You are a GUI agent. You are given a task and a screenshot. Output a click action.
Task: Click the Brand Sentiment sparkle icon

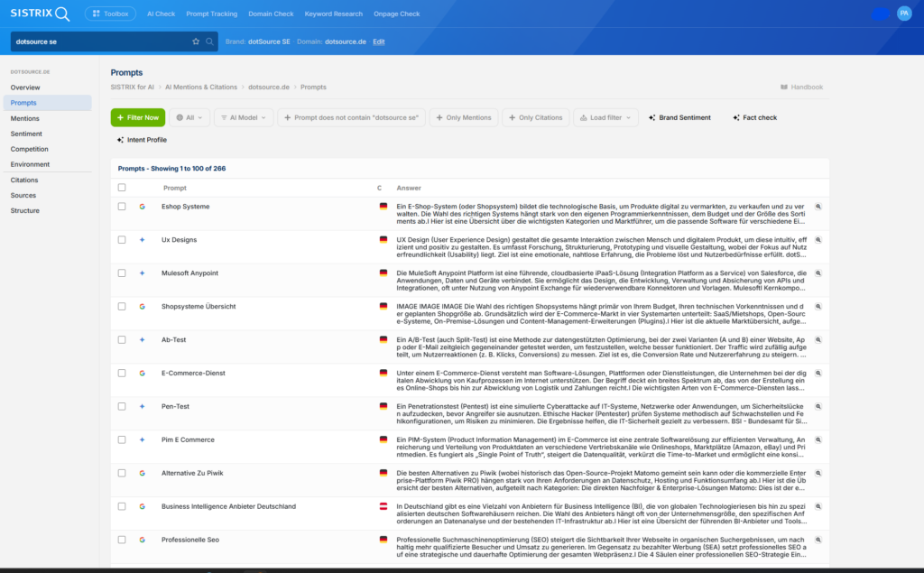point(651,118)
